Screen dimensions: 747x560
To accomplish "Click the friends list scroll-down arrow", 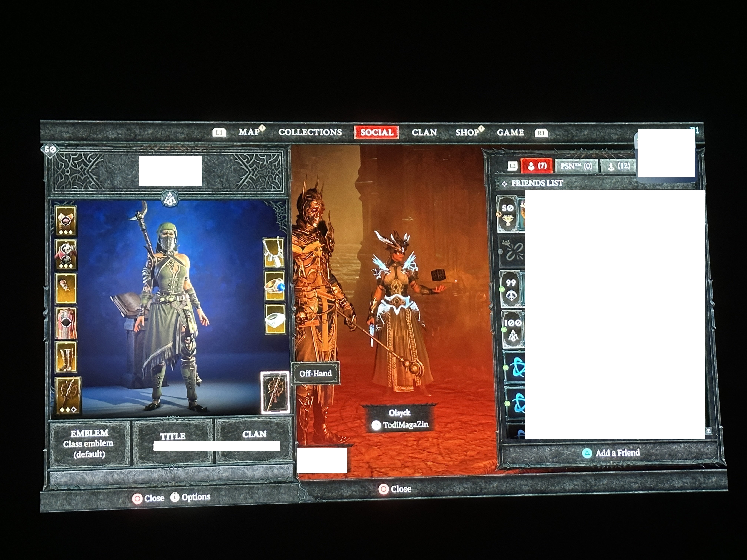I will click(x=709, y=431).
